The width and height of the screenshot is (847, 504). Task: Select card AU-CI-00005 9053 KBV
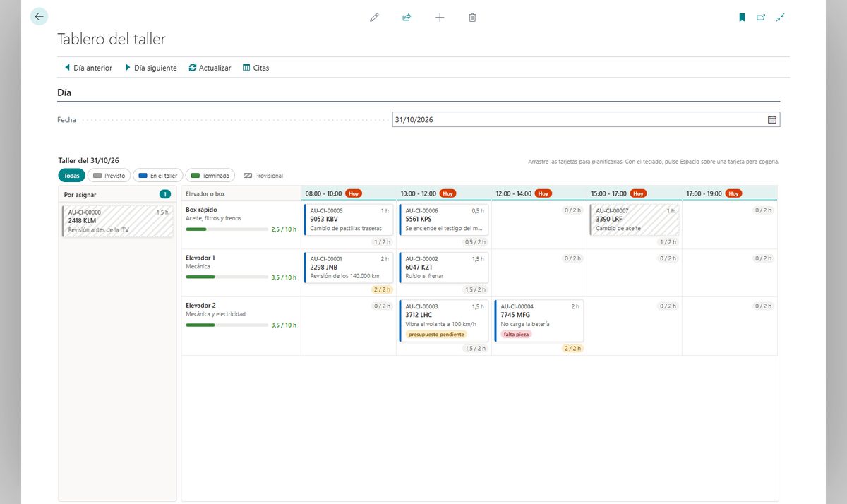click(349, 220)
